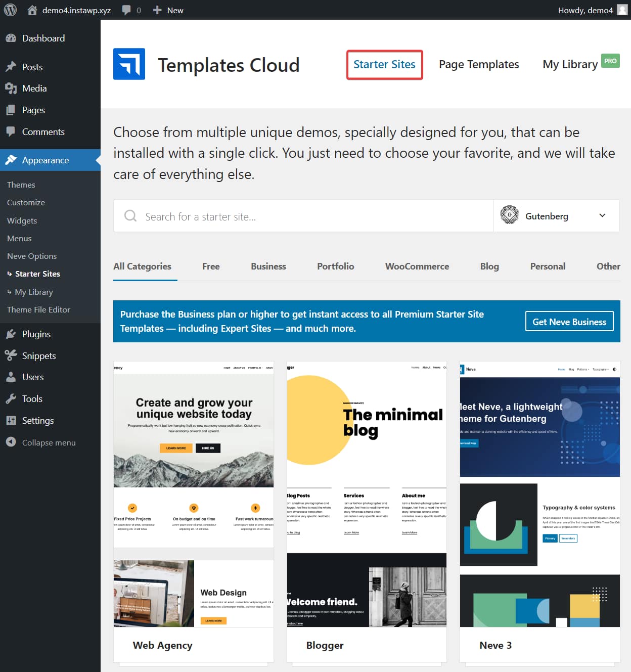The image size is (631, 672).
Task: Open the Howdy, demo4 account menu
Action: (592, 10)
